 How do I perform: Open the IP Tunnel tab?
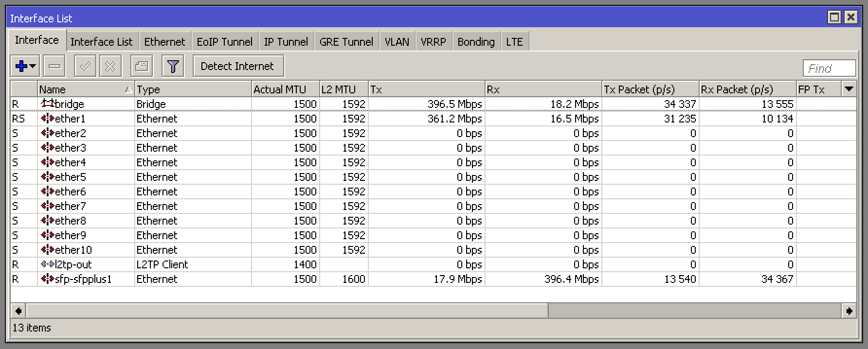pyautogui.click(x=286, y=42)
